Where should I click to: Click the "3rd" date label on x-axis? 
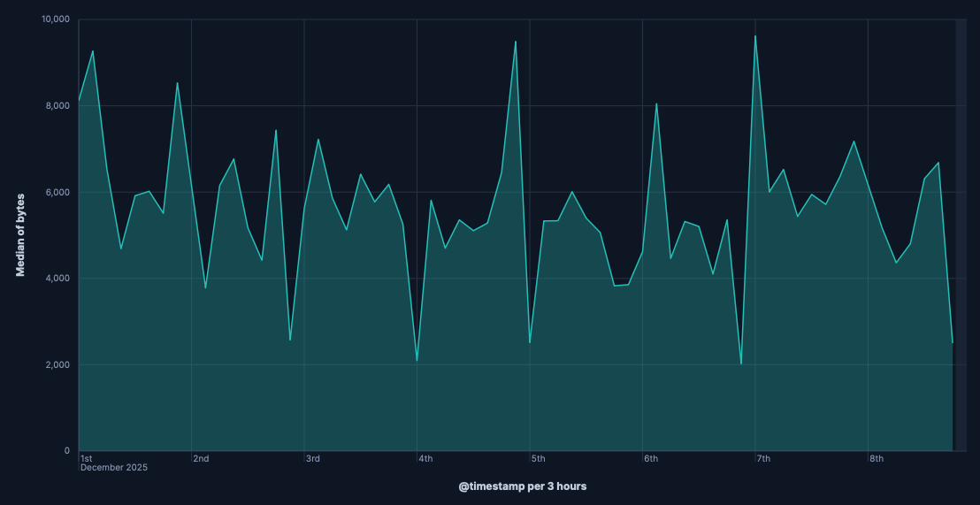(x=312, y=458)
